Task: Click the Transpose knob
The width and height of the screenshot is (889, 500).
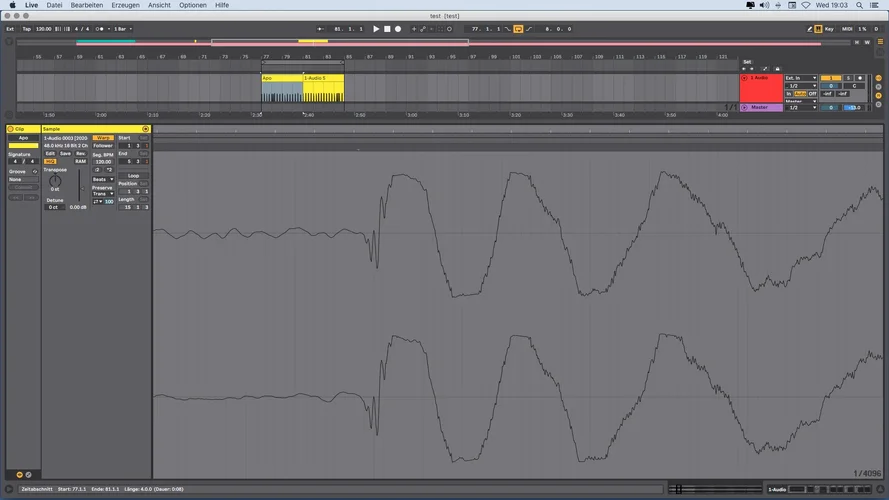Action: tap(55, 181)
